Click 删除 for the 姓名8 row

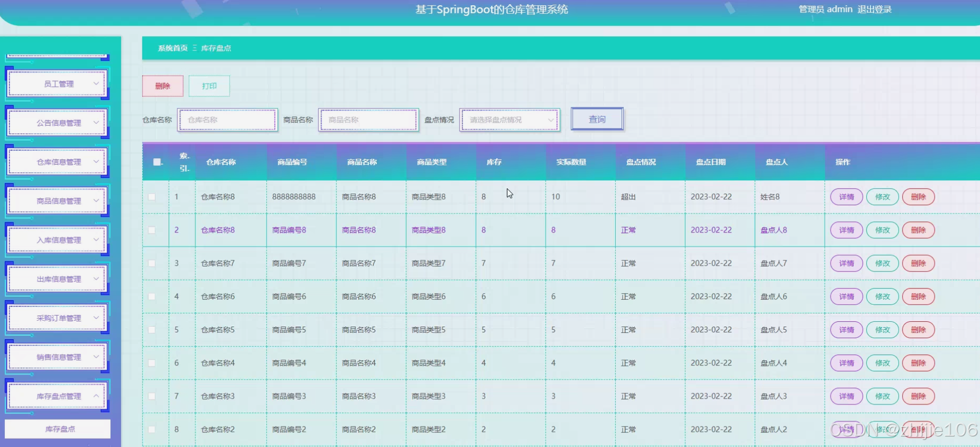(x=918, y=197)
